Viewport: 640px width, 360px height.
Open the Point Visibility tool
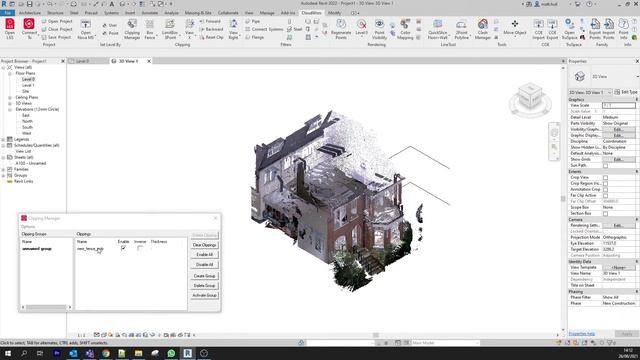[x=379, y=29]
